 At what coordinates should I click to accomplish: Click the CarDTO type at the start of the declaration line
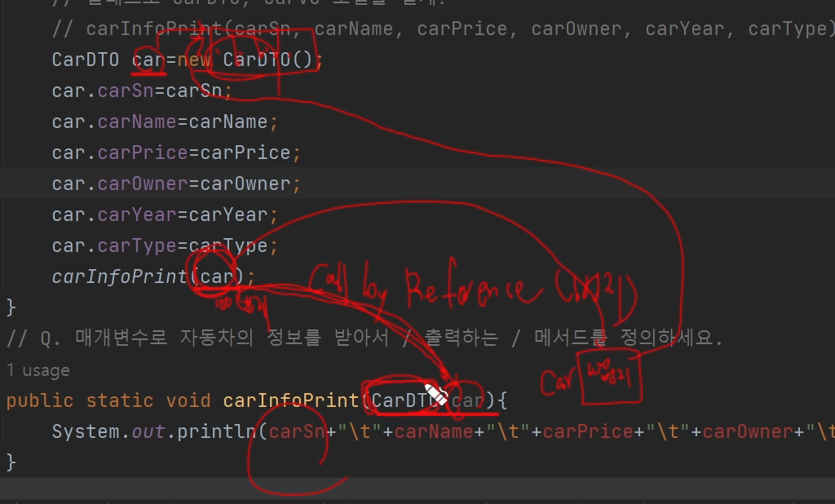86,60
